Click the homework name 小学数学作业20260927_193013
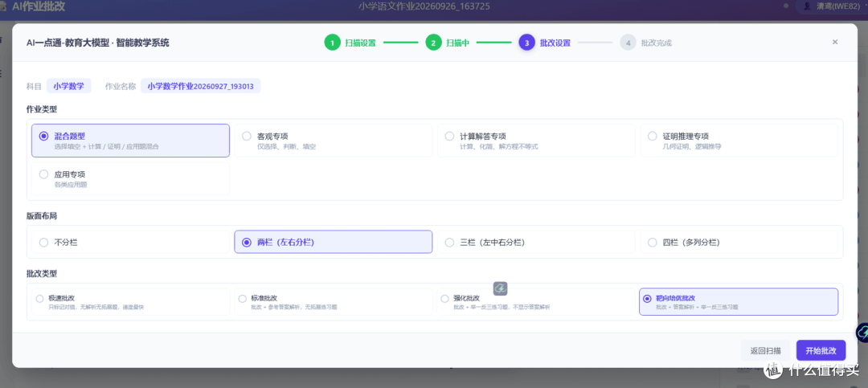The image size is (868, 388). click(200, 86)
